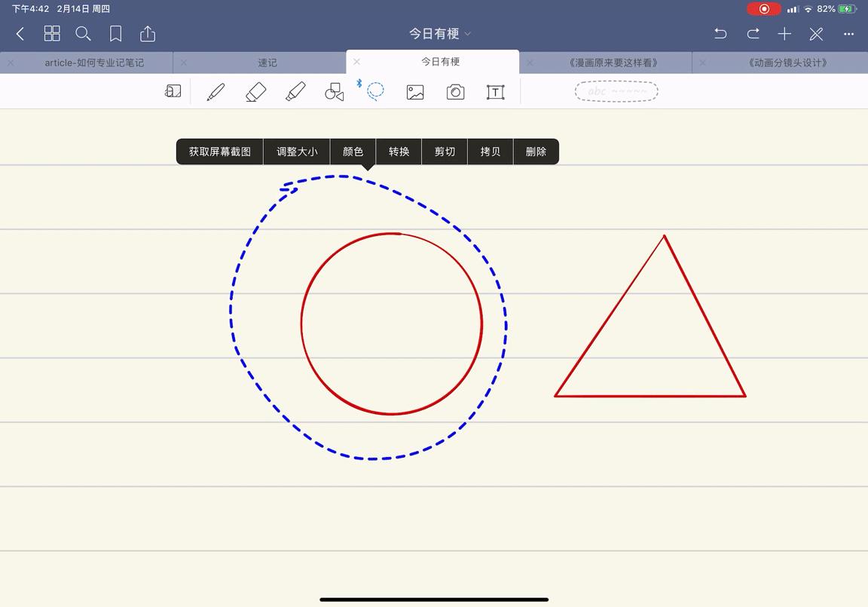
Task: Tap the Share icon
Action: 147,33
